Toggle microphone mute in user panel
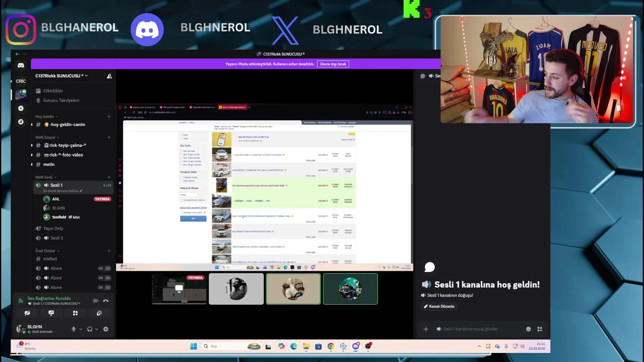The width and height of the screenshot is (644, 362). coord(73,329)
